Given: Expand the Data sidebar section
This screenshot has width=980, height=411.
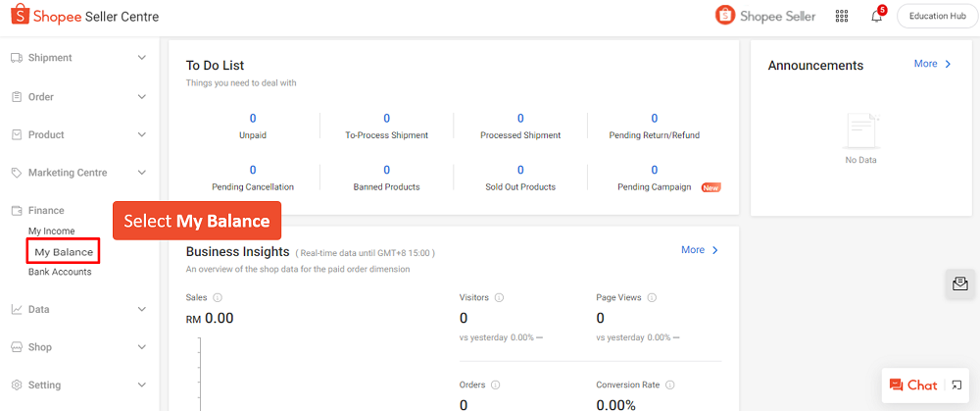Looking at the screenshot, I should (x=141, y=309).
